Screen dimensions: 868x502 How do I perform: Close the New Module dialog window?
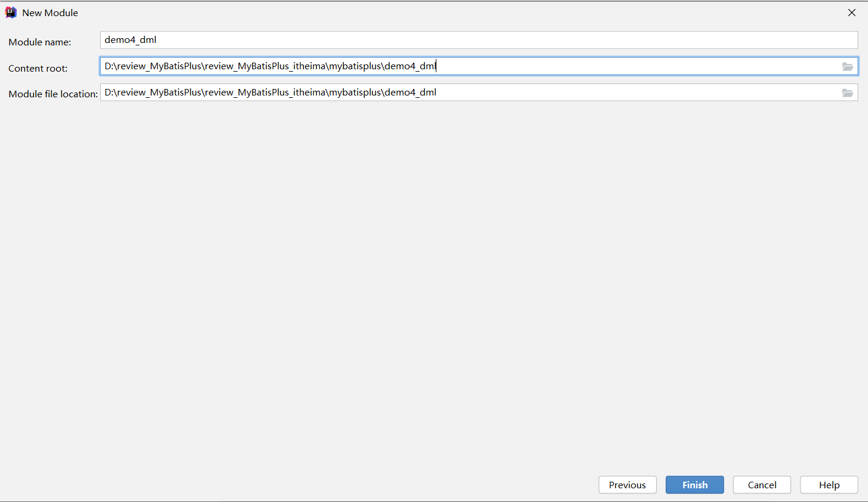[x=852, y=13]
